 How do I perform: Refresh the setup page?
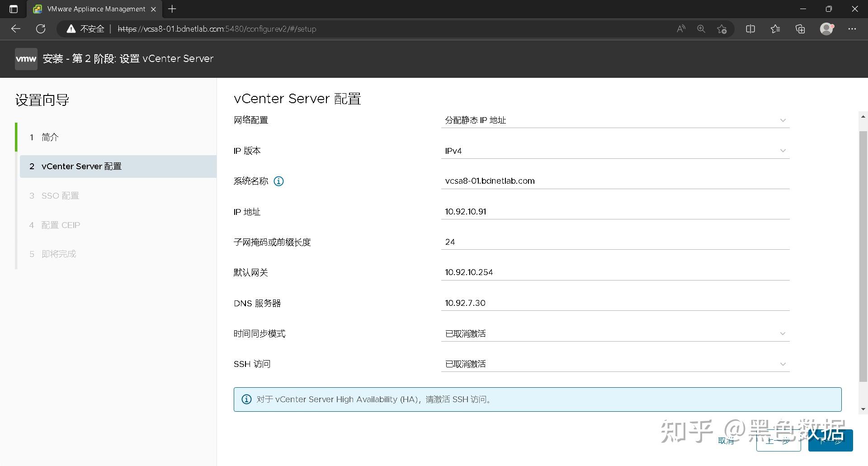40,29
